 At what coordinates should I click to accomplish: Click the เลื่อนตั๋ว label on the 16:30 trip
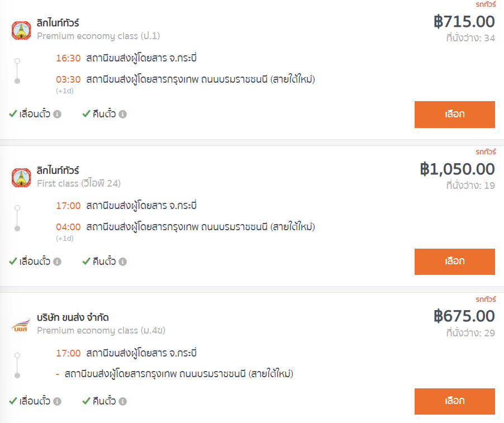click(x=35, y=114)
